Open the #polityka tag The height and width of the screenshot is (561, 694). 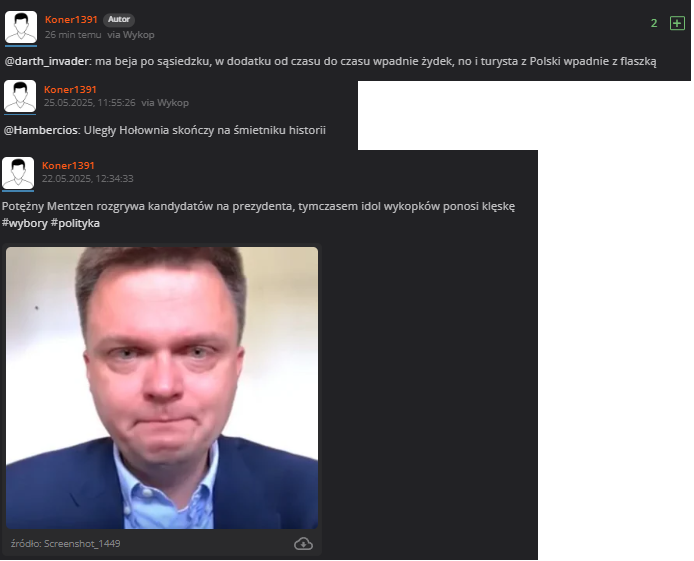75,223
